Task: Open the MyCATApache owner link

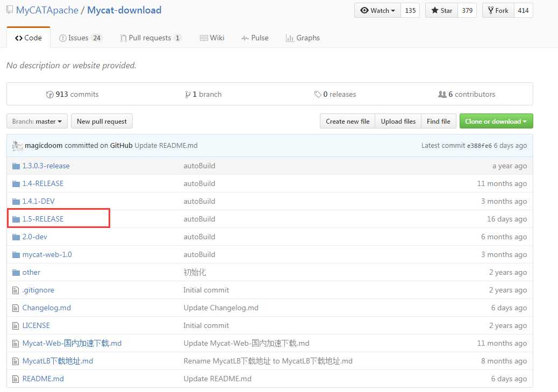Action: point(47,10)
